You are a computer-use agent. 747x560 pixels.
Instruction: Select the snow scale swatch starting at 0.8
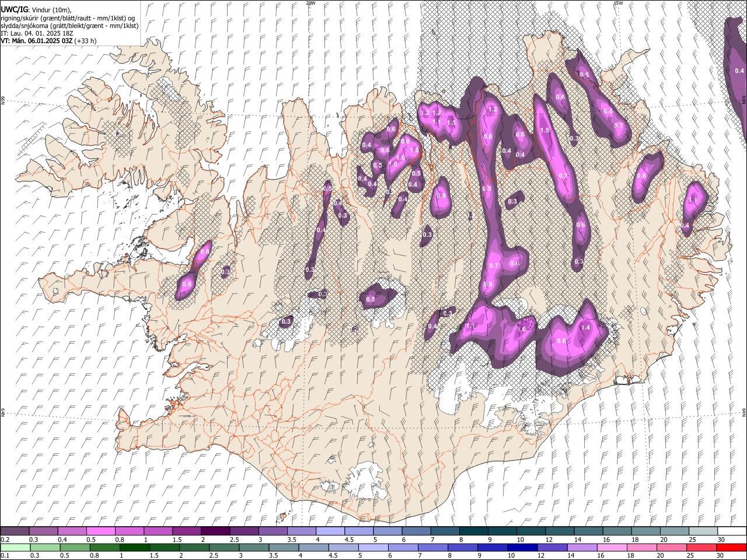point(130,531)
